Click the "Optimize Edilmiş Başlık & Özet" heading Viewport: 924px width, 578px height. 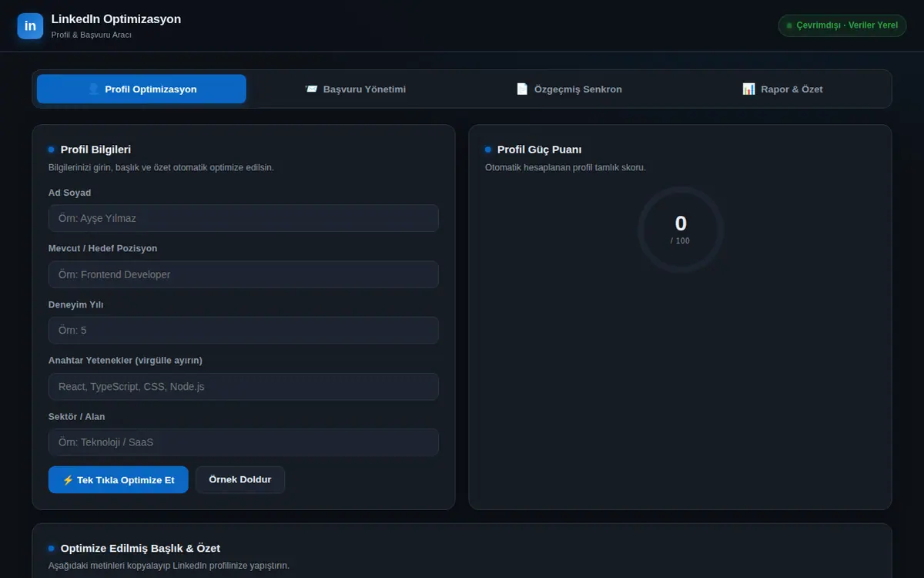(140, 548)
